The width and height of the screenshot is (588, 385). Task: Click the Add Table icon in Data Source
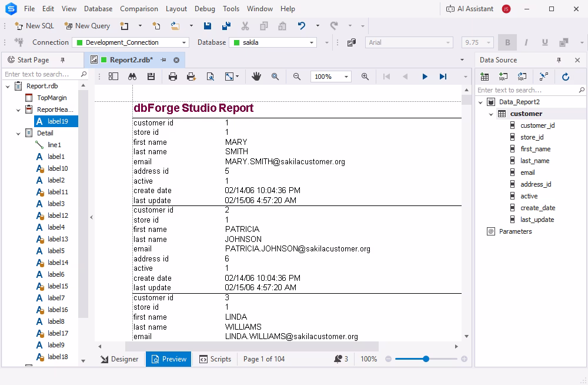(x=485, y=77)
